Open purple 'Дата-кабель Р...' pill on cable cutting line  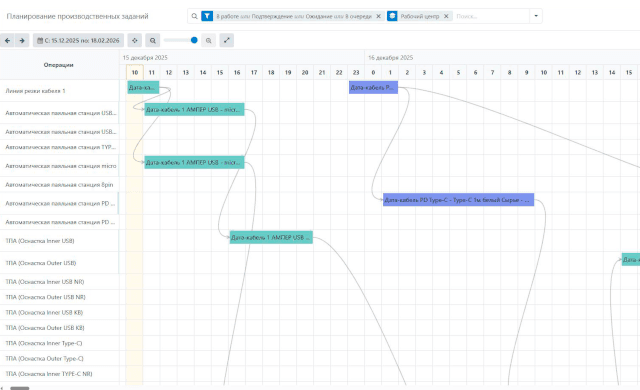pos(373,87)
